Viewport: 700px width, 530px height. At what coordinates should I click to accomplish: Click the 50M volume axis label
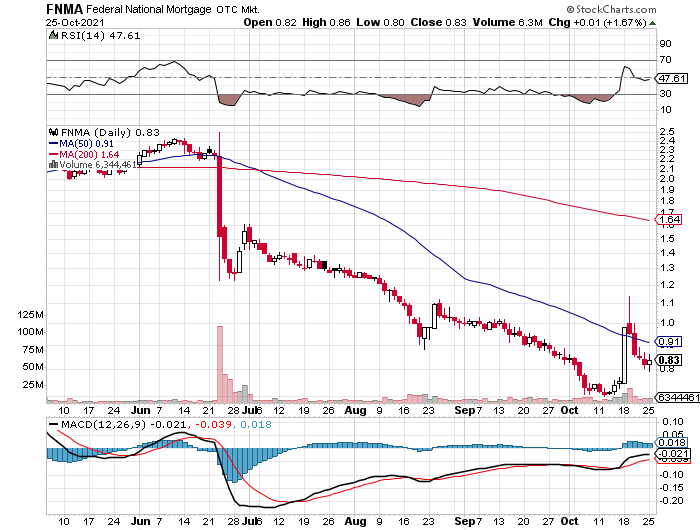tap(33, 367)
